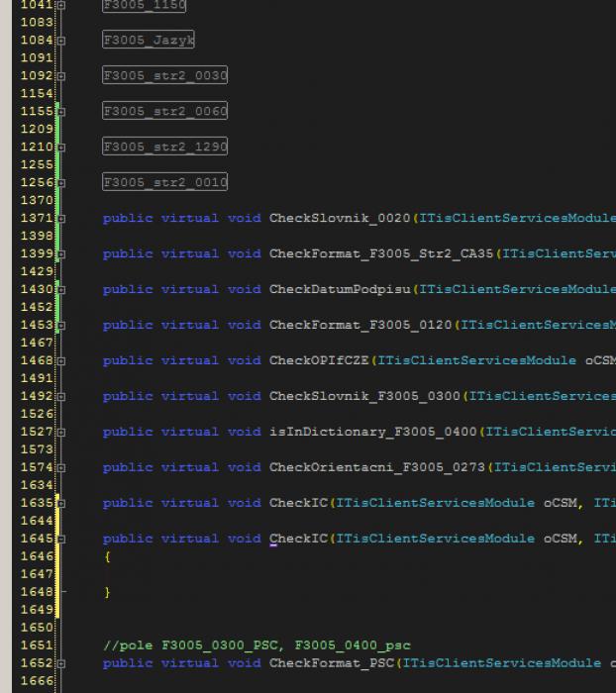Click public keyword on line 1652

128,663
